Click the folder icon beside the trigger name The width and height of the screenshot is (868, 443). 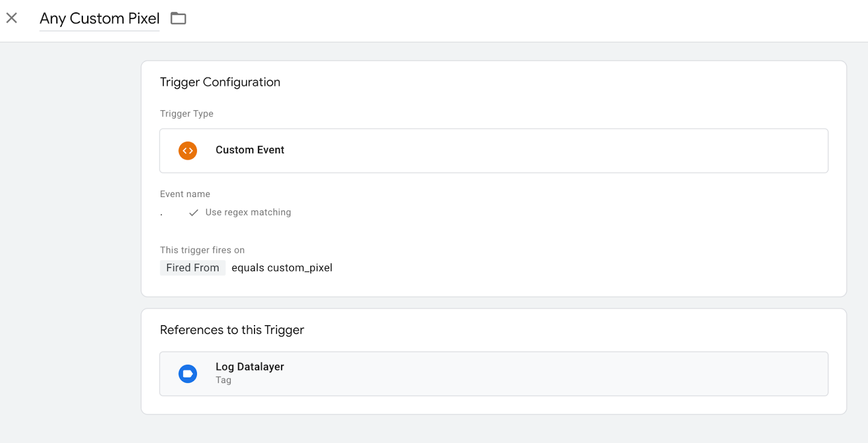(x=178, y=18)
